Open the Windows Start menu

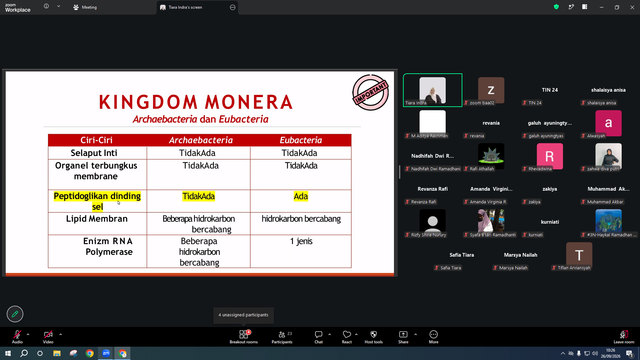[8, 353]
